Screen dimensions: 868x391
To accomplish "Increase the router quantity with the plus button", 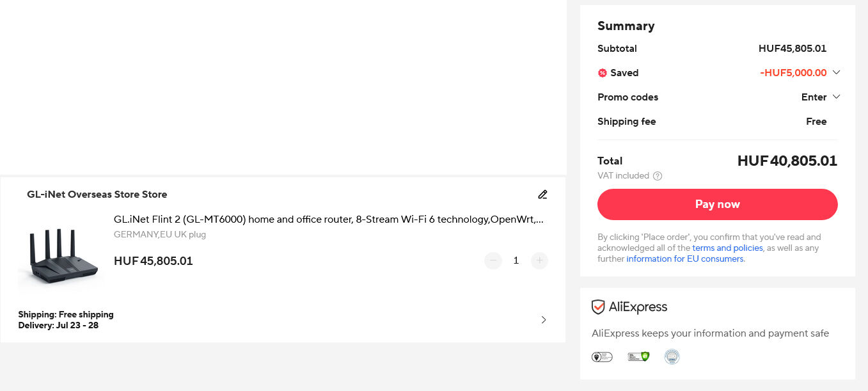I will pos(539,260).
